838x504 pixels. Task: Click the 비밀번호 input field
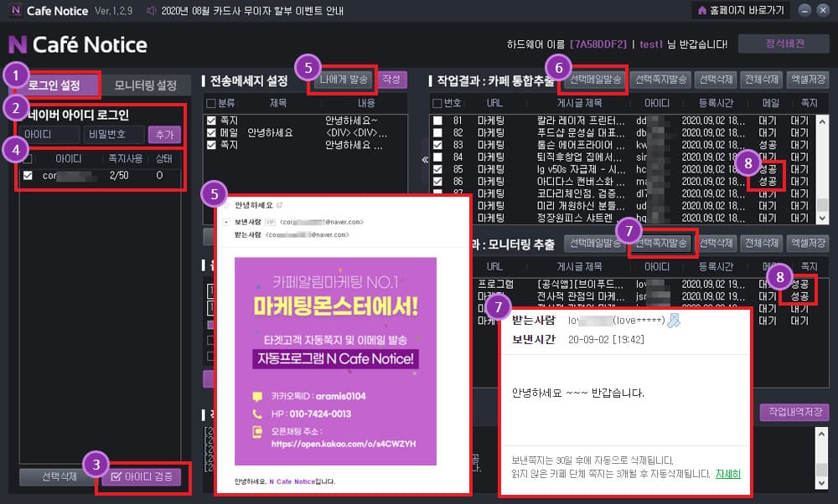(114, 135)
